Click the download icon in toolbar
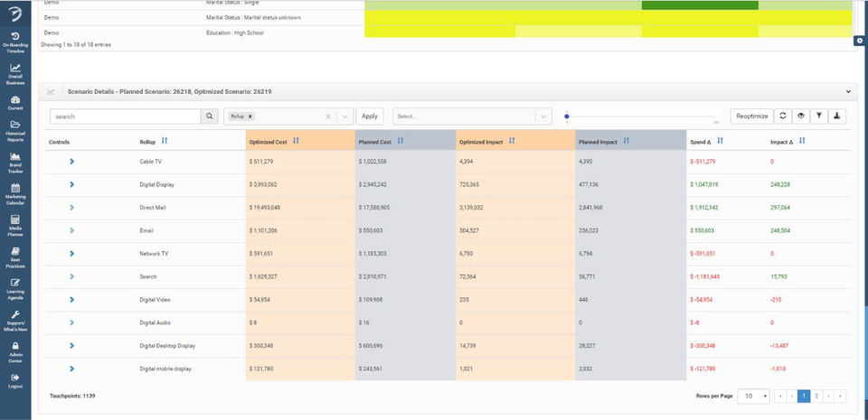The width and height of the screenshot is (868, 420). pos(837,116)
